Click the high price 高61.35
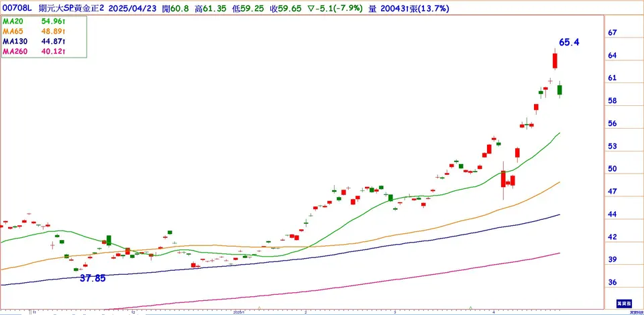 [x=211, y=9]
